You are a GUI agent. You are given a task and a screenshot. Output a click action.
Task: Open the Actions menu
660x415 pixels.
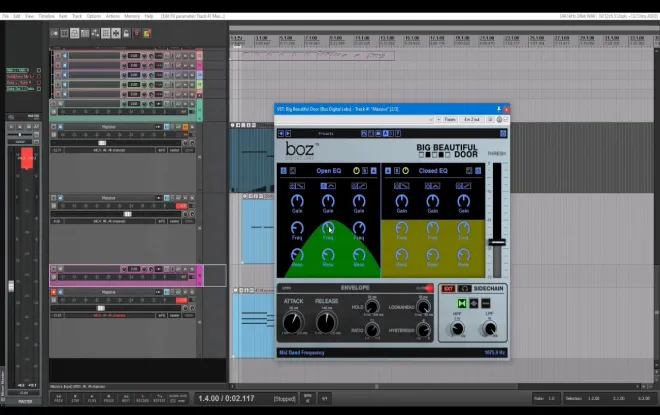112,16
